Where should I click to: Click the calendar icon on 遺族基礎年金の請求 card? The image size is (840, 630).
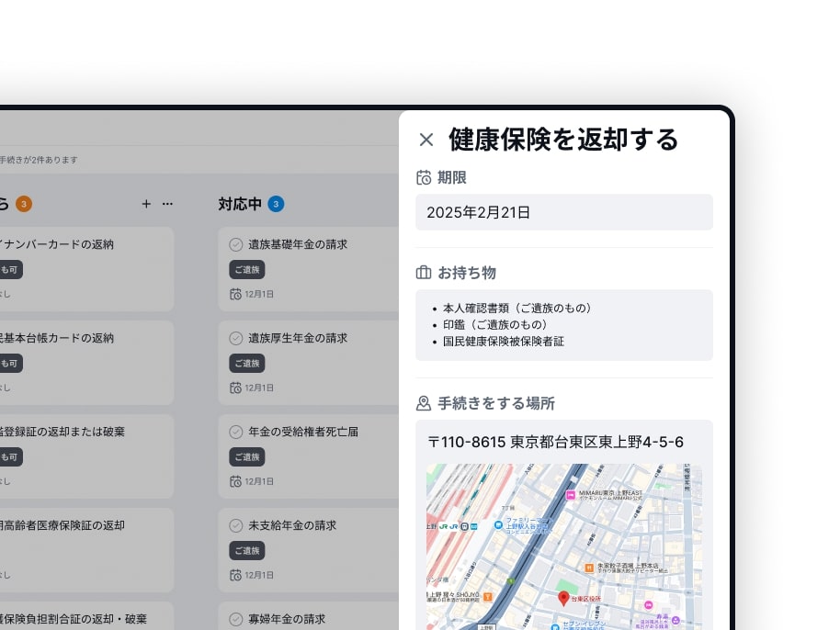(x=235, y=294)
